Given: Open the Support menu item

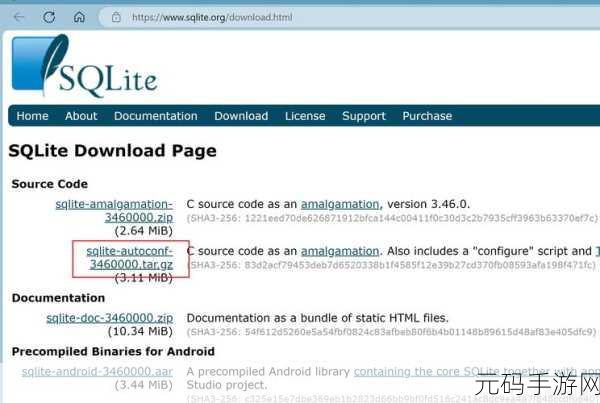Looking at the screenshot, I should pos(364,116).
